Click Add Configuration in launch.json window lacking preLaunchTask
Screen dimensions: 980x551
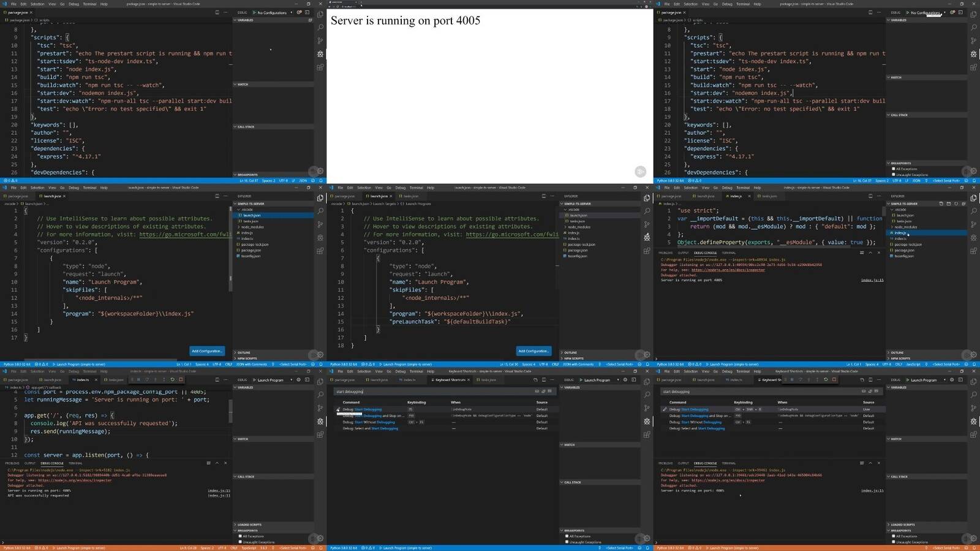pyautogui.click(x=207, y=351)
